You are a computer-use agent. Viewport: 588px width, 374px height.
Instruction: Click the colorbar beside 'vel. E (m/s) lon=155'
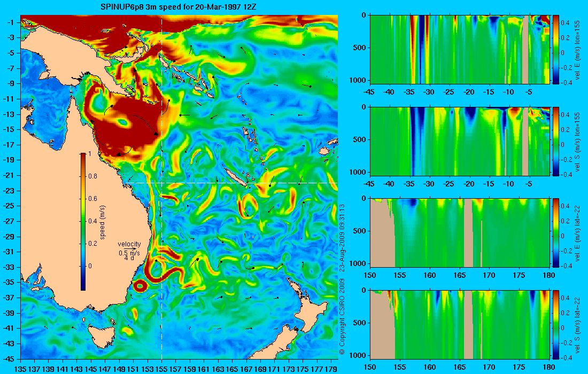click(555, 49)
